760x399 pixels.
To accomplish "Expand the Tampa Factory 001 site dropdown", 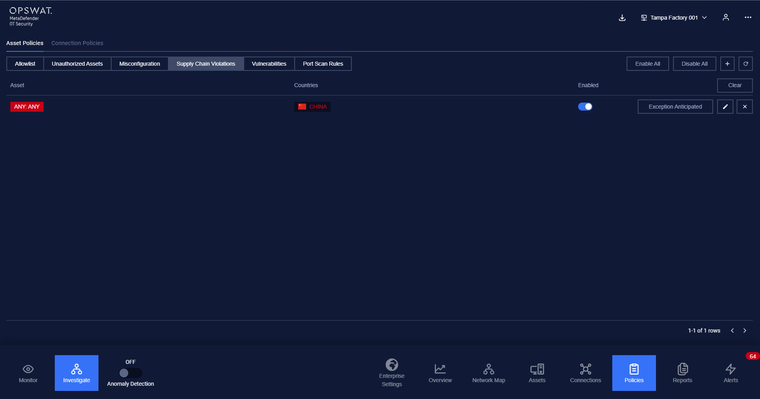I will [674, 18].
